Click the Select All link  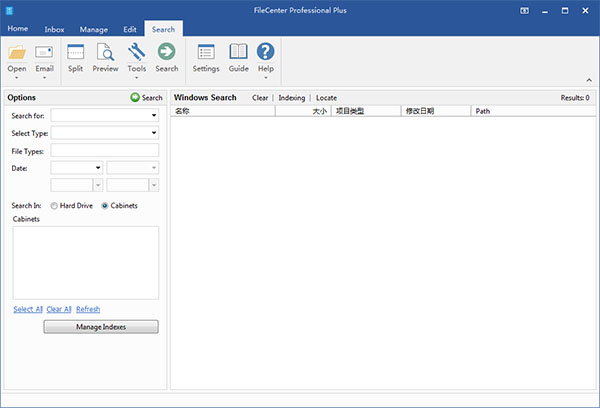pos(28,309)
